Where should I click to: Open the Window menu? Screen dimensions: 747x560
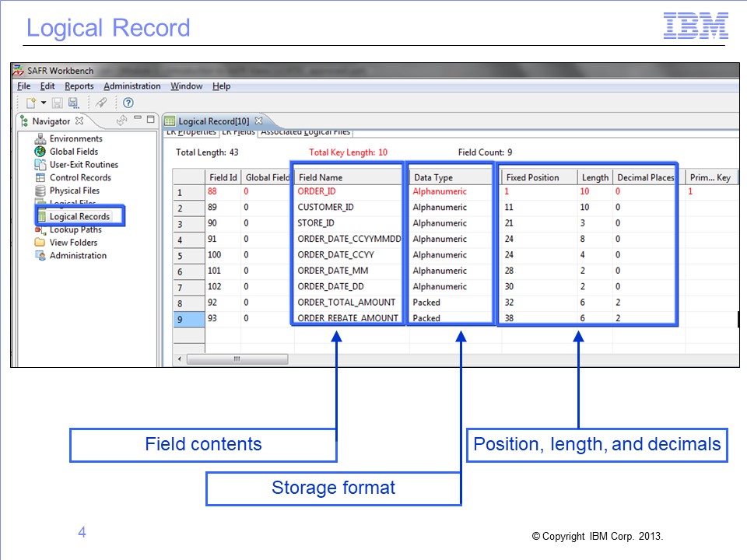pyautogui.click(x=186, y=86)
